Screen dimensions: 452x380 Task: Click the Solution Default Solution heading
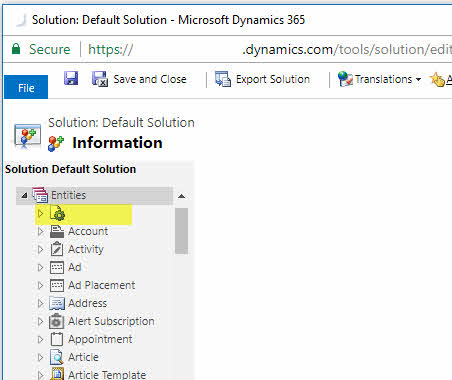point(70,169)
